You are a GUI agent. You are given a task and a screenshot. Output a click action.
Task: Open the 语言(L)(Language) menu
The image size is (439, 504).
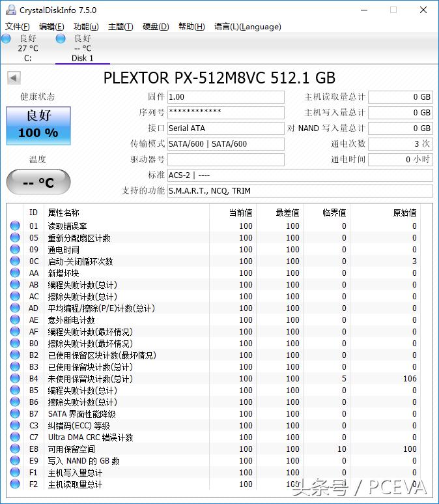pos(248,27)
